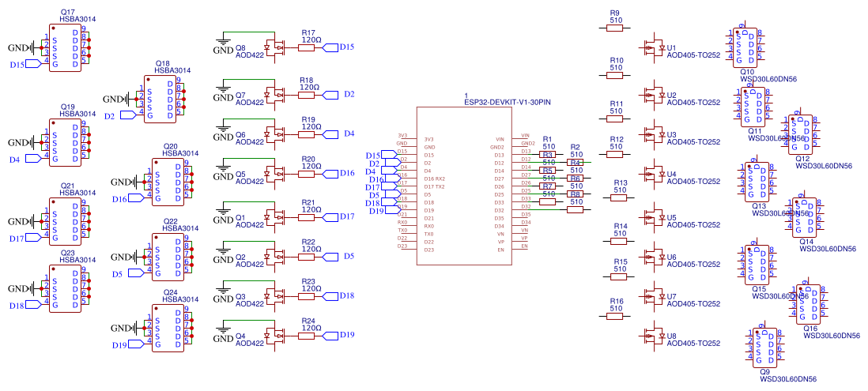Select the Q24 HSBA3014 chip symbol
This screenshot has width=868, height=391.
[168, 328]
